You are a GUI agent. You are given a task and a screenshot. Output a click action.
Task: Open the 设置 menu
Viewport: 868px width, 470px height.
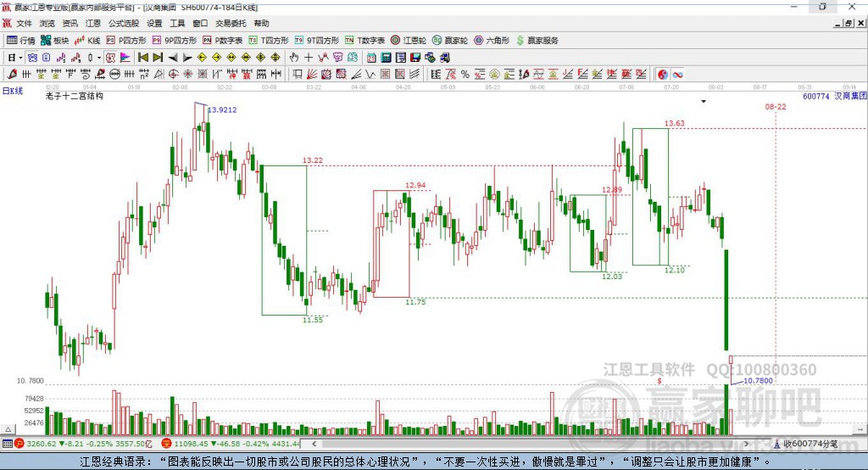(154, 23)
